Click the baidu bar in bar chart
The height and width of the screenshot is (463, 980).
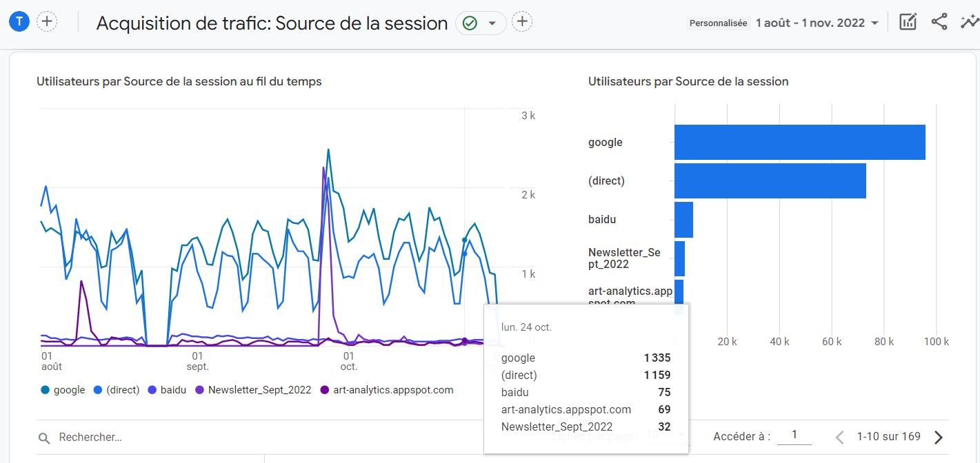[x=683, y=220]
